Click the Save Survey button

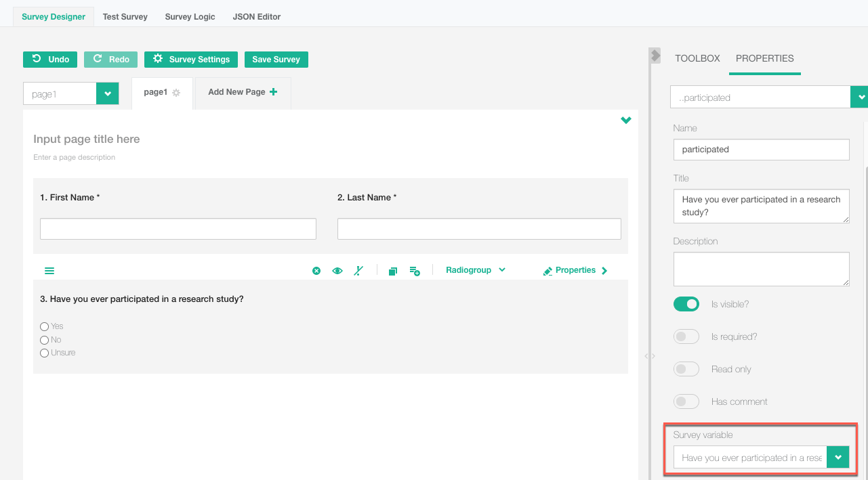(276, 60)
